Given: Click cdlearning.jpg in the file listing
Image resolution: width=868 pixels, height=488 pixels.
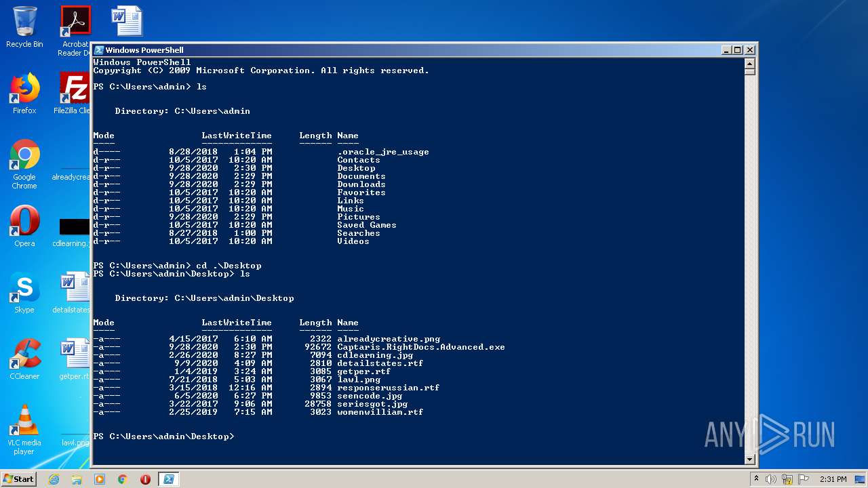Looking at the screenshot, I should [375, 355].
